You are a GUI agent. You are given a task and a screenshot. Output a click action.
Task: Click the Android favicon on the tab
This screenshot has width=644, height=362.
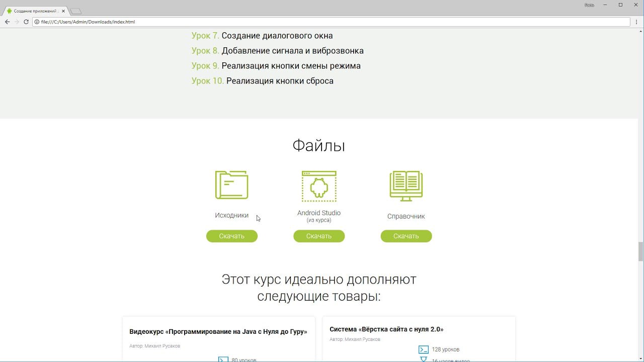point(9,11)
